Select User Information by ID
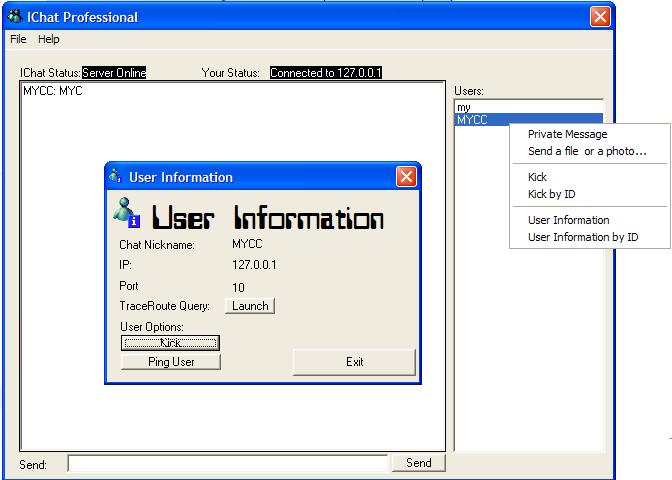This screenshot has width=672, height=480. coord(582,237)
